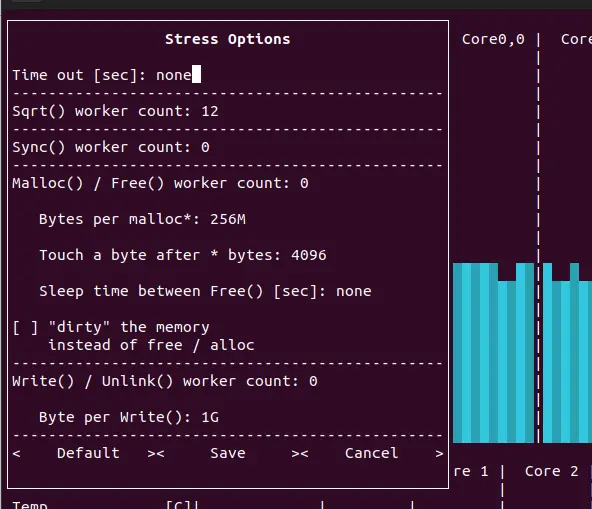Edit the Bytes per malloc value 256M
Viewport: 592px width, 509px height.
(228, 219)
